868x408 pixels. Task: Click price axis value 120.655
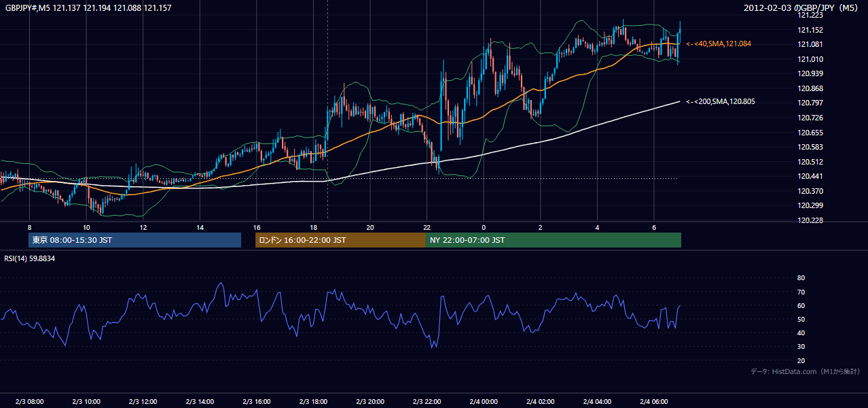point(810,133)
